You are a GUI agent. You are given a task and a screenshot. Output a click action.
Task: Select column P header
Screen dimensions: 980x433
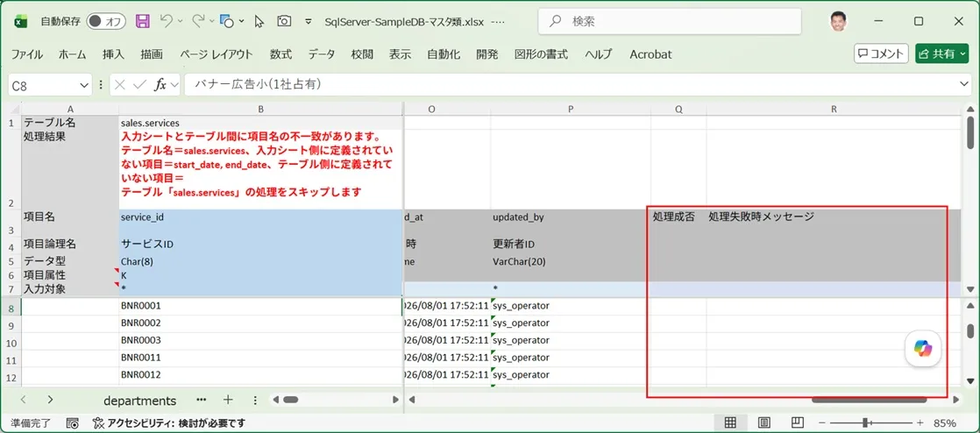571,110
